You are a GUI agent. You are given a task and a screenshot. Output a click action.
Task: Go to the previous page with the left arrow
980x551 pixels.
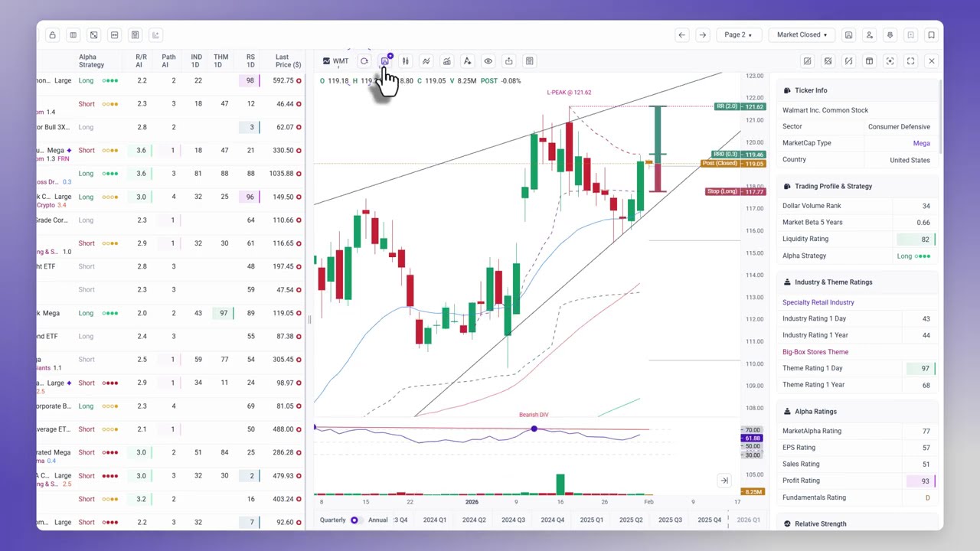681,34
